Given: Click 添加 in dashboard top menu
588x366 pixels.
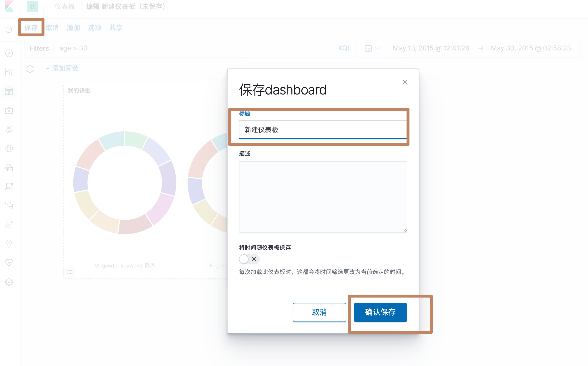Looking at the screenshot, I should click(x=73, y=28).
